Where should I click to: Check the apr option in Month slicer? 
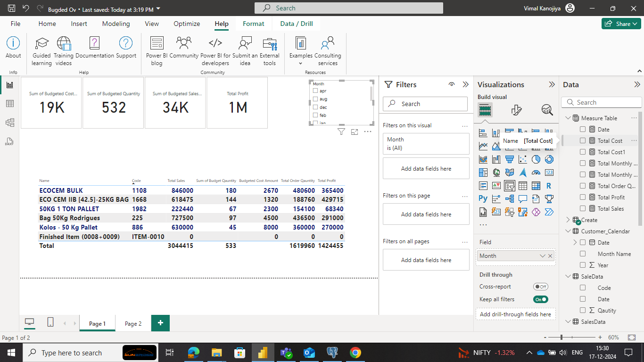tap(315, 90)
